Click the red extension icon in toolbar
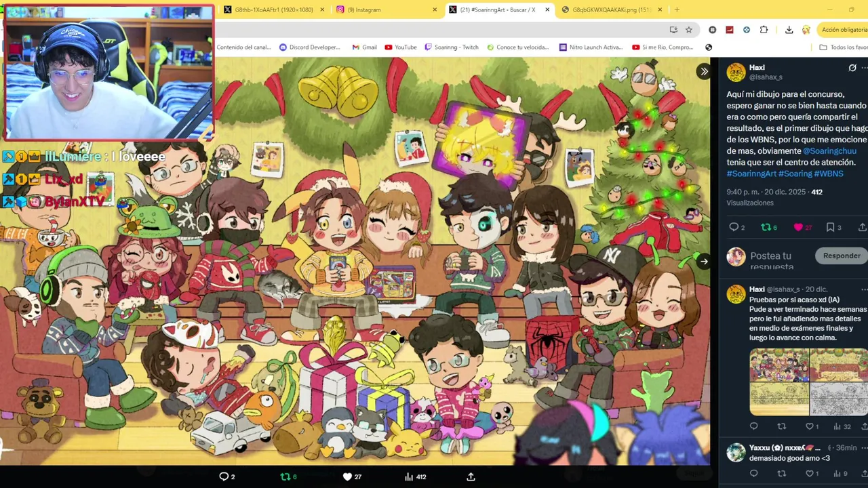Image resolution: width=868 pixels, height=488 pixels. 729,30
